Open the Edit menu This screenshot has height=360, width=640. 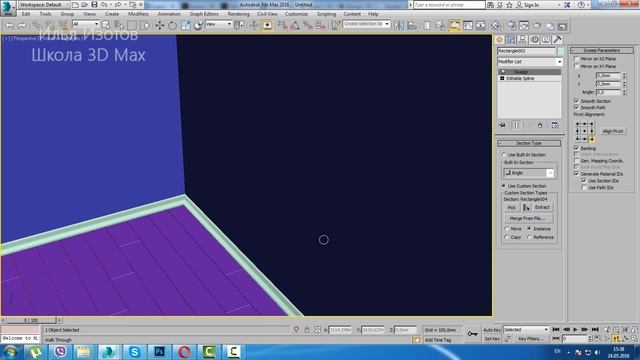coord(26,14)
